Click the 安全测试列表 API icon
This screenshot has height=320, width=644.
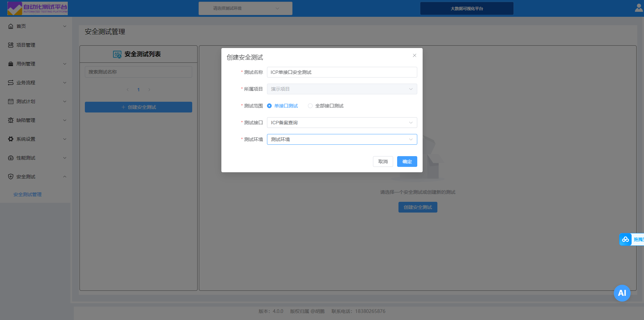[x=117, y=54]
